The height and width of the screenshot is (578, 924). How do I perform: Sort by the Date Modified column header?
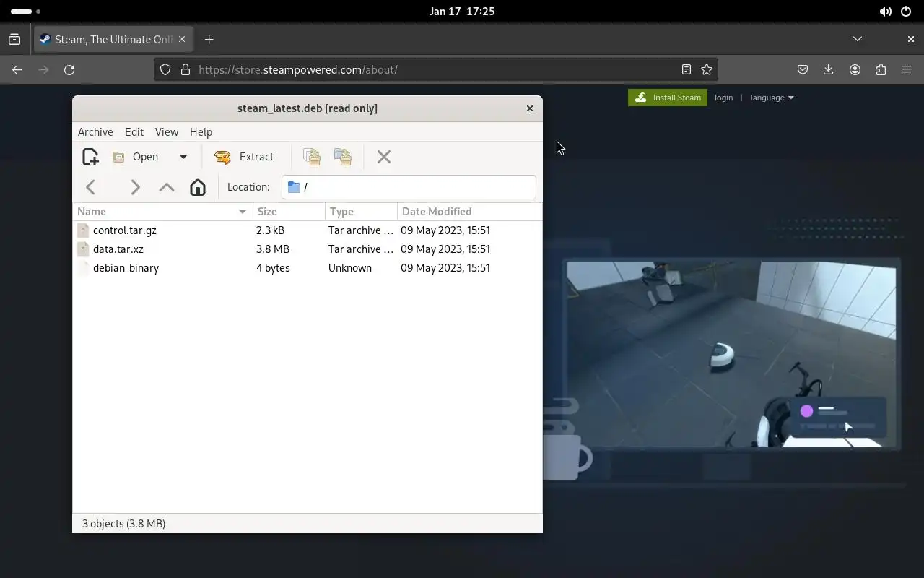[x=469, y=212]
